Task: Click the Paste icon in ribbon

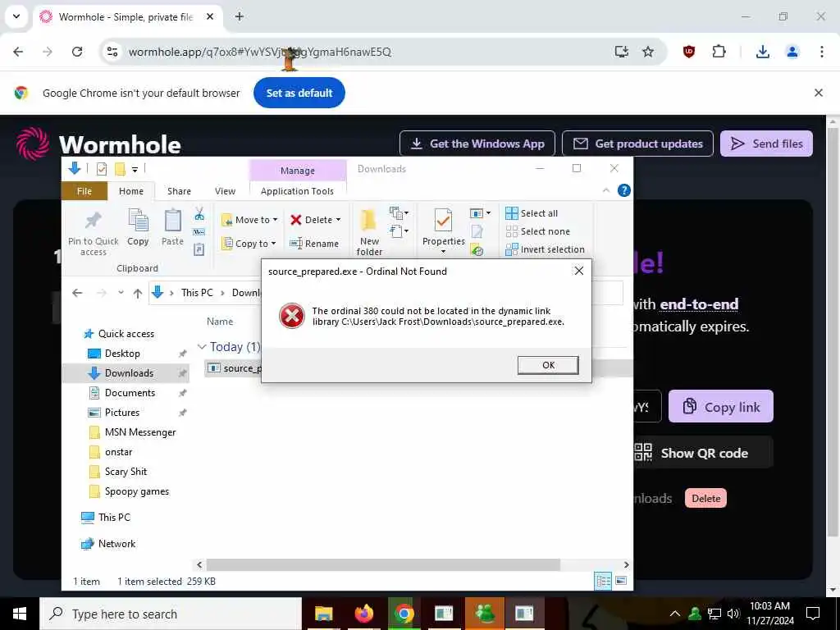Action: tap(172, 227)
